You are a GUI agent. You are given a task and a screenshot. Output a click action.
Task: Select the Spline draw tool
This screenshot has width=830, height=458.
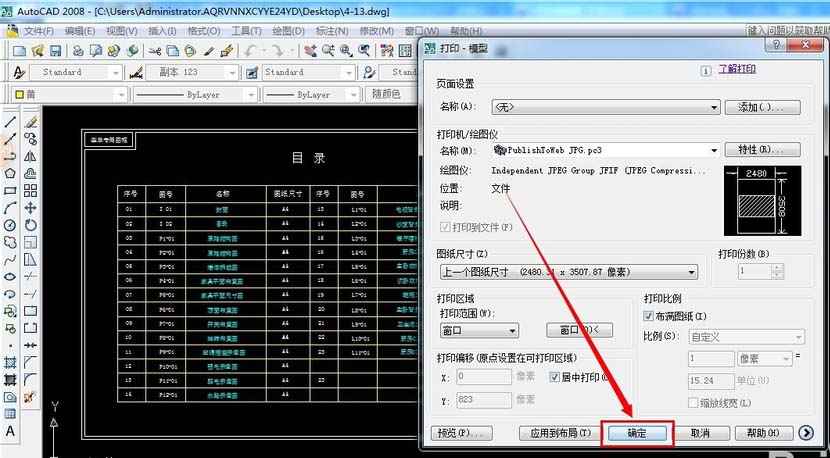point(10,259)
